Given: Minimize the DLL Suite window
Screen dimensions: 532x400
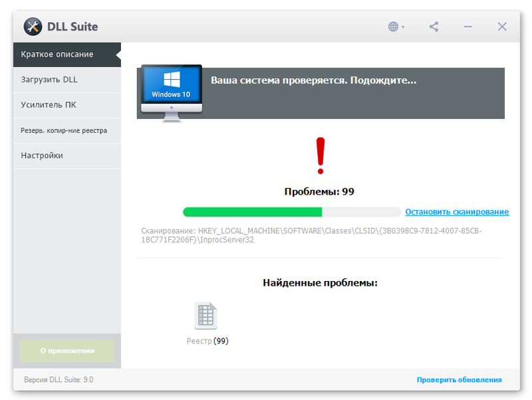Looking at the screenshot, I should pos(468,27).
